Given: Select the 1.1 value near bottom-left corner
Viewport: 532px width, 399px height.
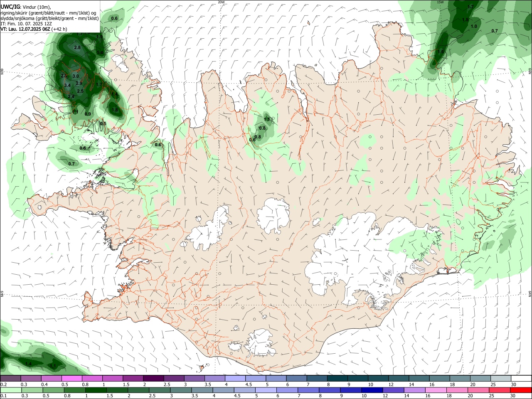Looking at the screenshot, I should [53, 366].
